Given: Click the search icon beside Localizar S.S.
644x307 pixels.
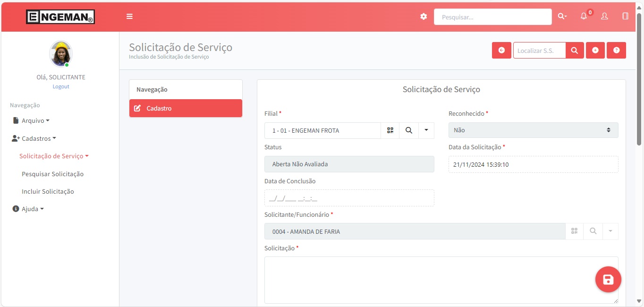Looking at the screenshot, I should click(x=575, y=51).
